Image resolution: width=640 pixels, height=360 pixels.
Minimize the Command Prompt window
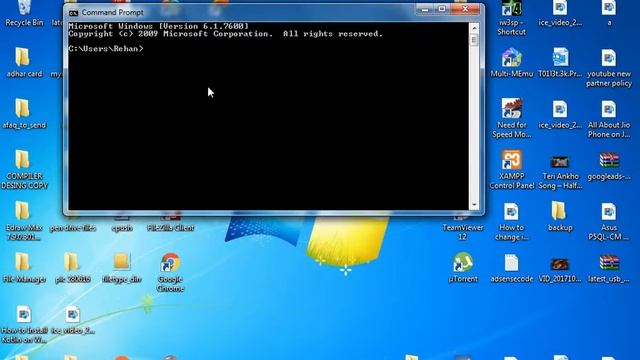(x=424, y=9)
